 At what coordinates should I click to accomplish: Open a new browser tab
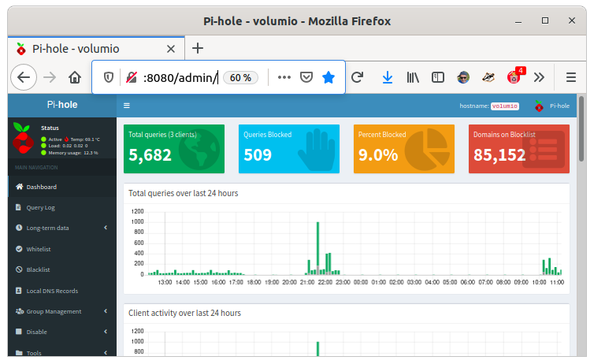pos(198,49)
